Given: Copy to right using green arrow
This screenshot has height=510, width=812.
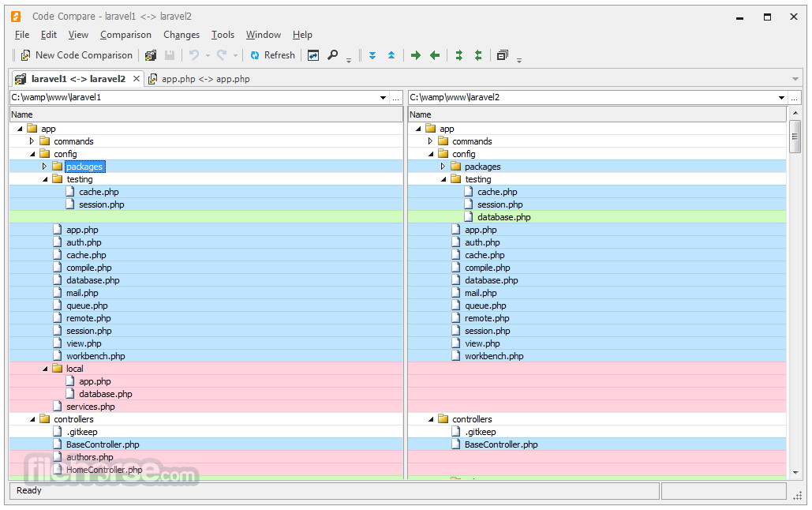Looking at the screenshot, I should point(415,55).
